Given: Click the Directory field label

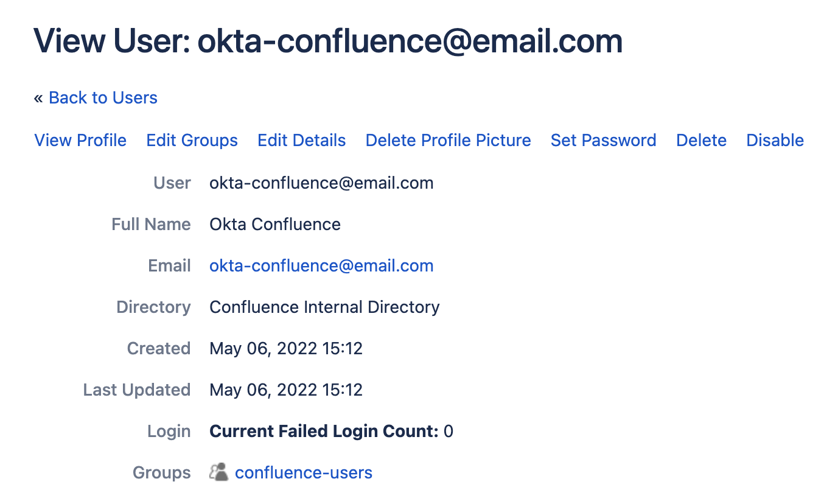Looking at the screenshot, I should 153,307.
